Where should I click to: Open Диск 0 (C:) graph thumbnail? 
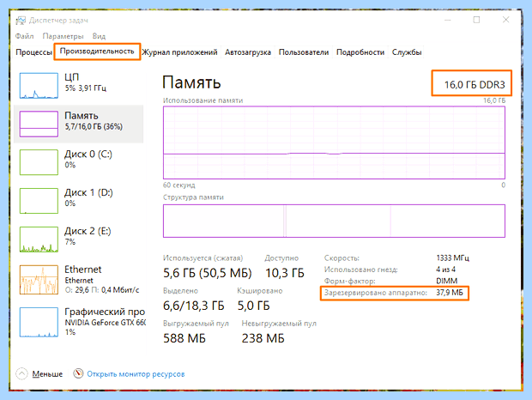point(39,162)
